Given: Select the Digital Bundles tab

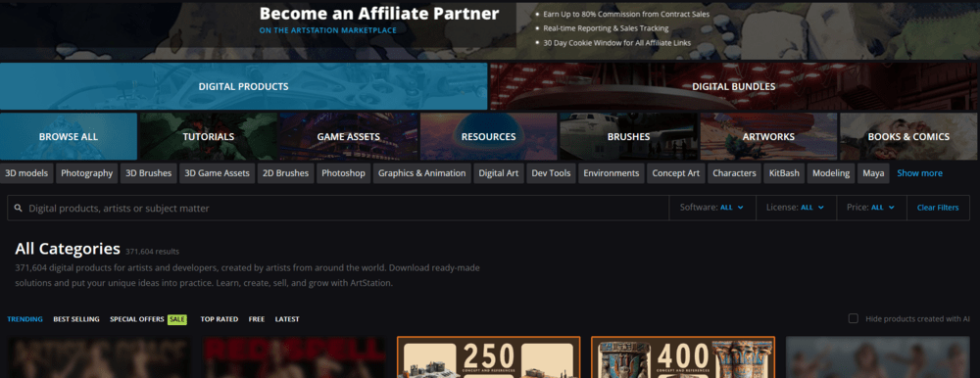Looking at the screenshot, I should 734,86.
